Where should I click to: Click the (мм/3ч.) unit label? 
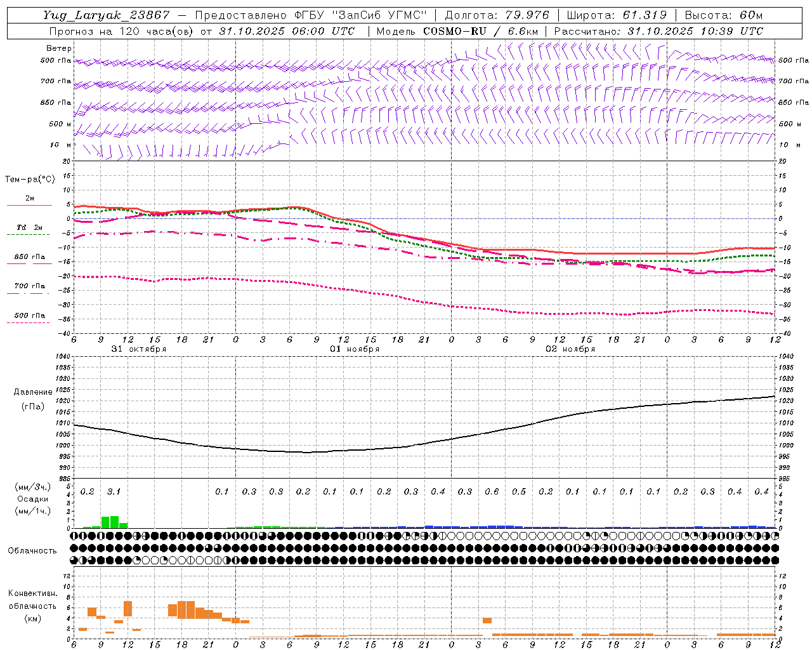click(33, 487)
